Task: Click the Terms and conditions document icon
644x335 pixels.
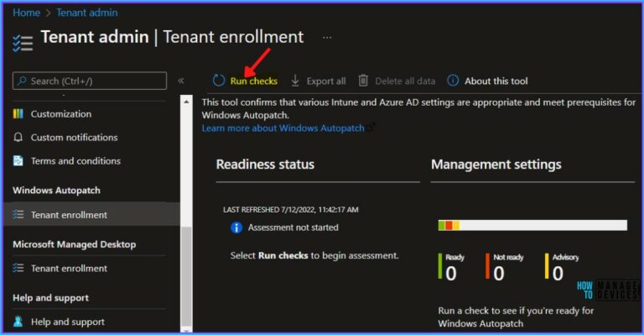Action: point(18,160)
